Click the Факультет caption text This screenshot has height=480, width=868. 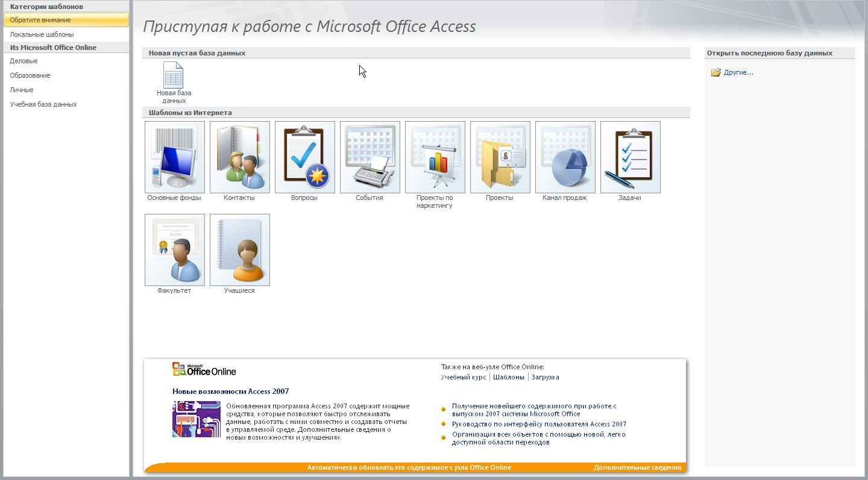(x=174, y=290)
